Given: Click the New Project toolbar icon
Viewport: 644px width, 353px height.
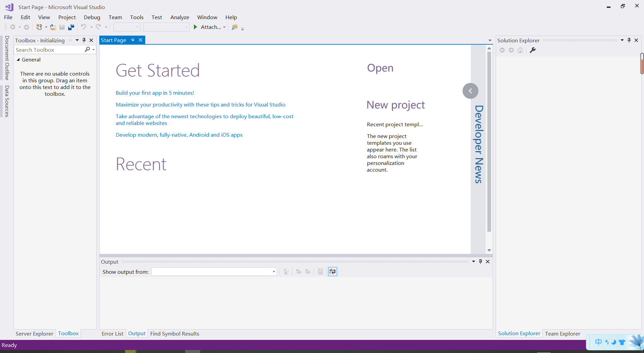Looking at the screenshot, I should 39,27.
